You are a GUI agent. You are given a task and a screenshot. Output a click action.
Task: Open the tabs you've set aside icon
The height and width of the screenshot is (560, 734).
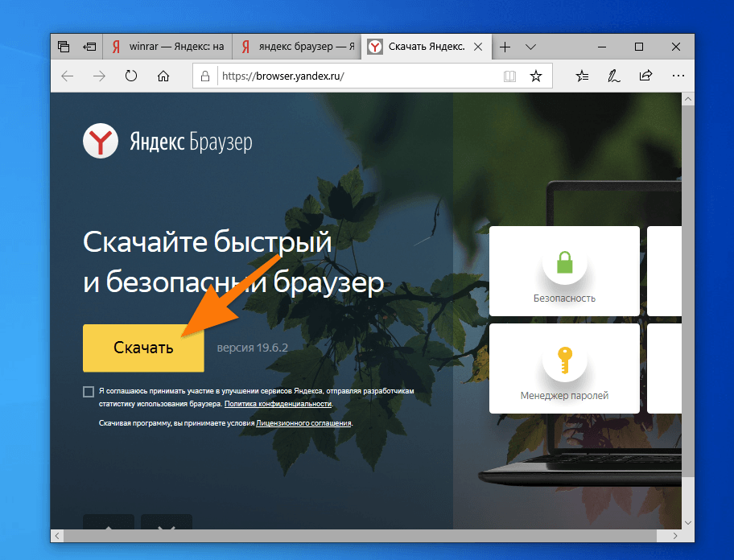[x=64, y=47]
